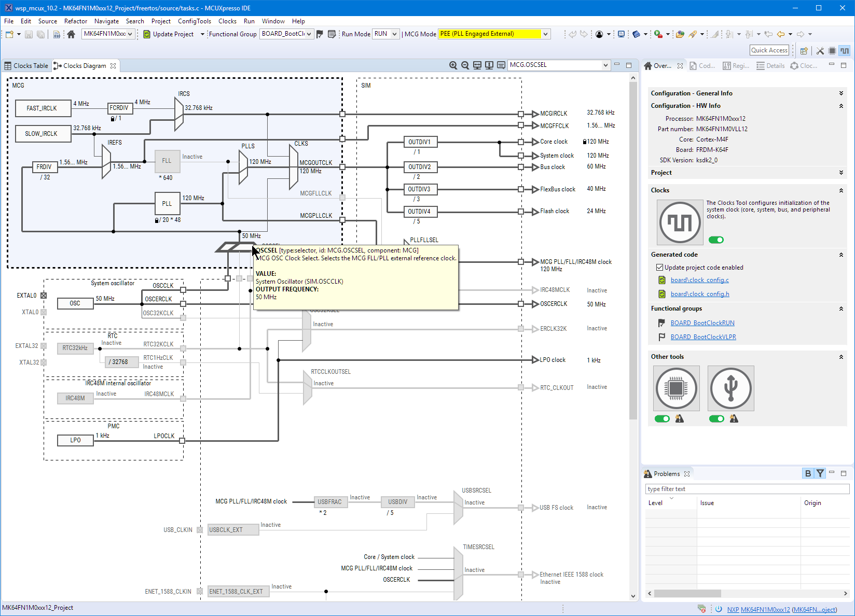The height and width of the screenshot is (616, 855).
Task: Toggle the Clocks tool enable switch
Action: pos(716,240)
